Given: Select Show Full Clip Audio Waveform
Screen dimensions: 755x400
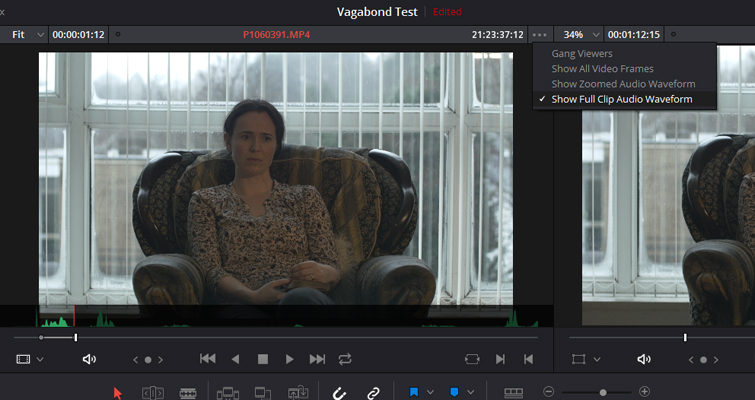Looking at the screenshot, I should pyautogui.click(x=621, y=99).
